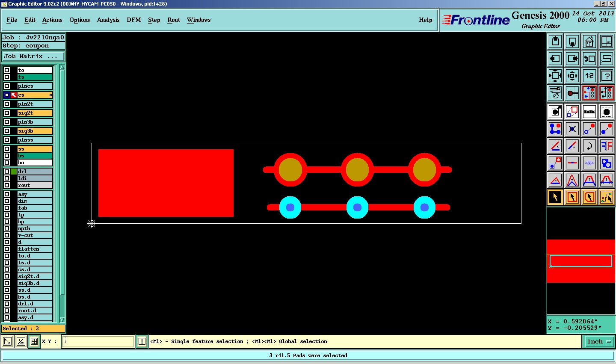Open the Inch units dropdown
Viewport: 616px width, 364px height.
[599, 341]
